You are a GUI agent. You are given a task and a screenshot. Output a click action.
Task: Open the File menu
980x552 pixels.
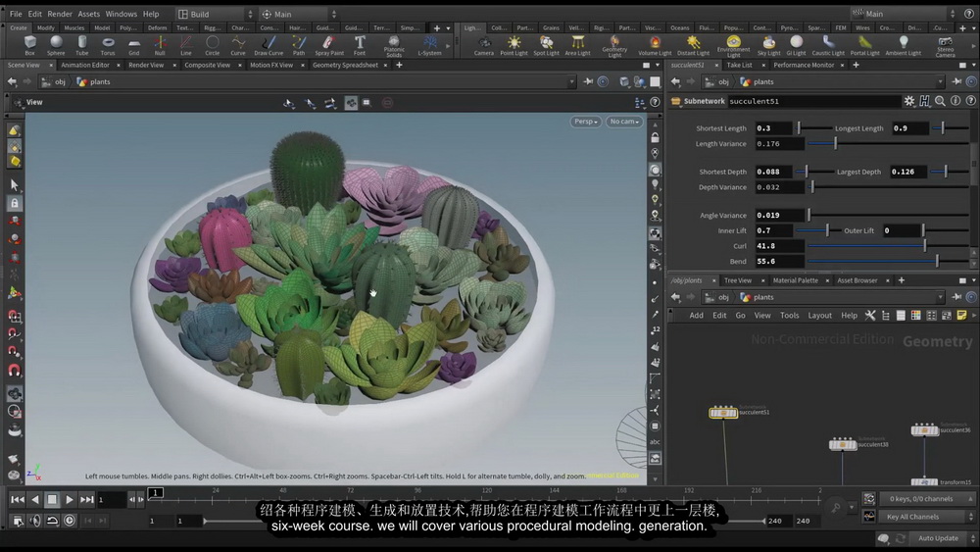[x=16, y=14]
